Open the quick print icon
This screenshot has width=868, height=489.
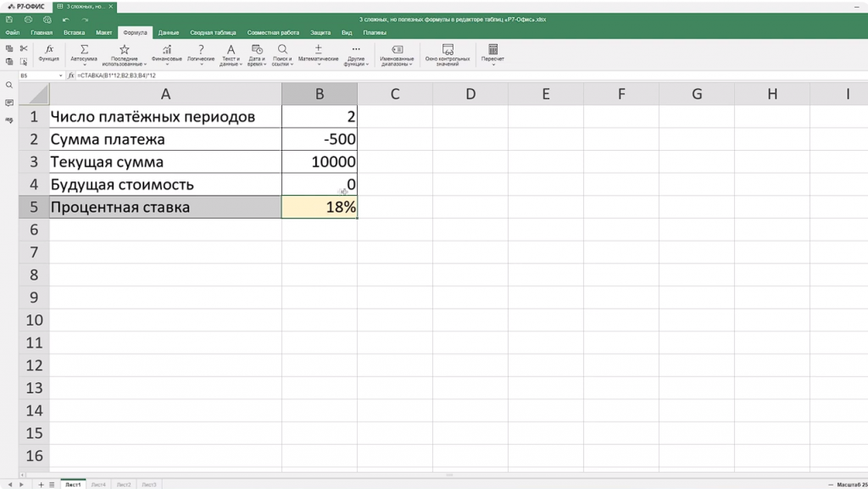coord(47,19)
